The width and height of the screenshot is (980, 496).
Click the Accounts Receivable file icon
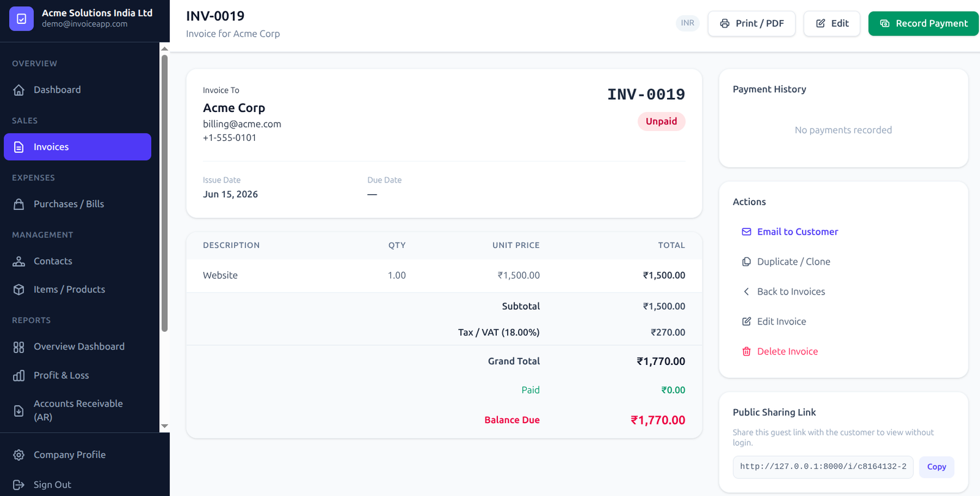coord(19,411)
